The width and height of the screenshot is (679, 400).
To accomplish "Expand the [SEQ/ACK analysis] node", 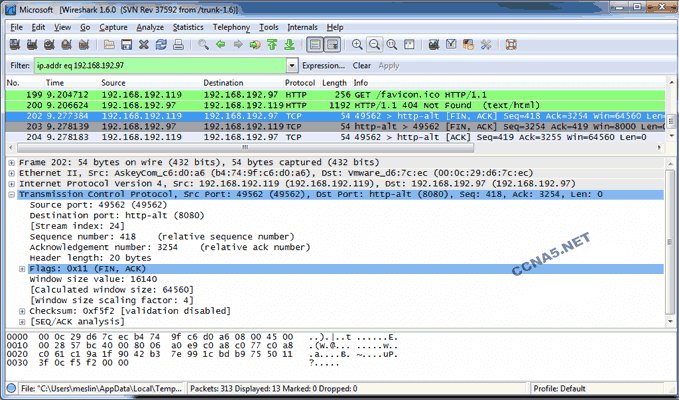I will [x=22, y=322].
